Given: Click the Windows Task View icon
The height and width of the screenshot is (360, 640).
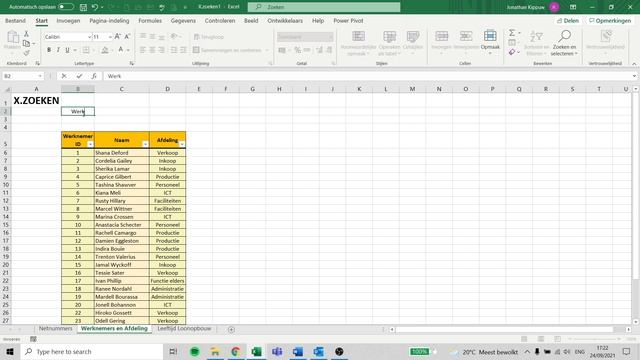Looking at the screenshot, I should 173,351.
